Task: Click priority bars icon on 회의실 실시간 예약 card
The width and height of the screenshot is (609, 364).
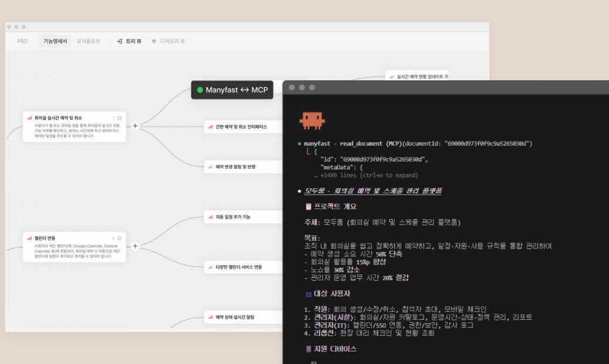Action: (29, 118)
